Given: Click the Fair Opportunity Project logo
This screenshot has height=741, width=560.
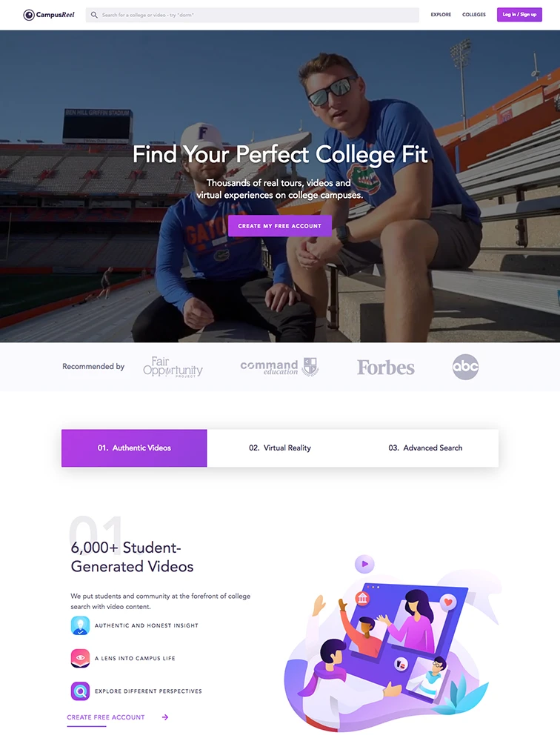Looking at the screenshot, I should click(173, 367).
